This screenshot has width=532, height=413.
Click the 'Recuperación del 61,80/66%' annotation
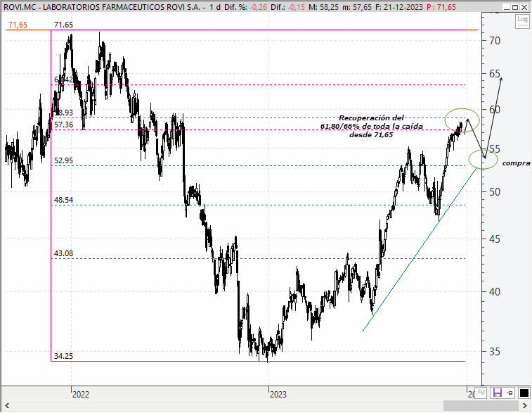(372, 127)
